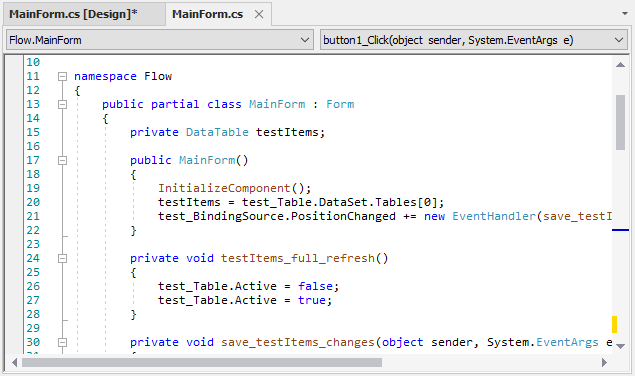Viewport: 635px width, 376px height.
Task: Select the MainForm.cs code tab
Action: point(207,14)
